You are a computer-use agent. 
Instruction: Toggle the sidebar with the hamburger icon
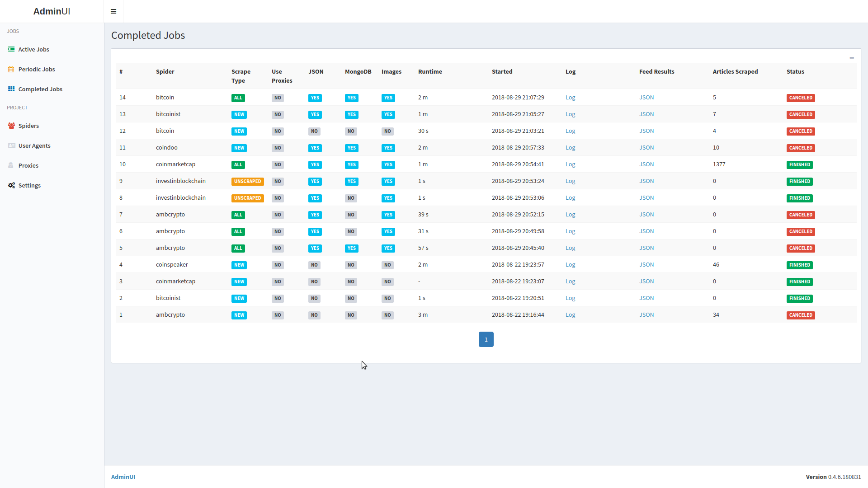(x=113, y=11)
